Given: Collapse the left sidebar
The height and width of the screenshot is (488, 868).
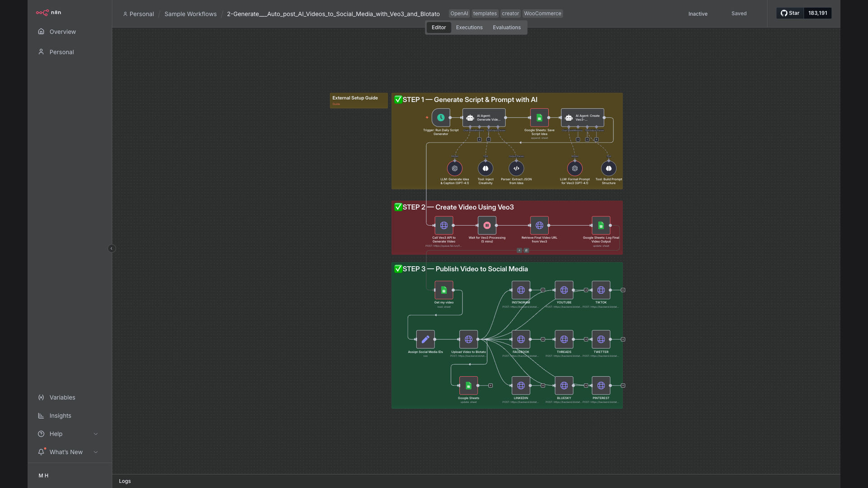Looking at the screenshot, I should (112, 249).
